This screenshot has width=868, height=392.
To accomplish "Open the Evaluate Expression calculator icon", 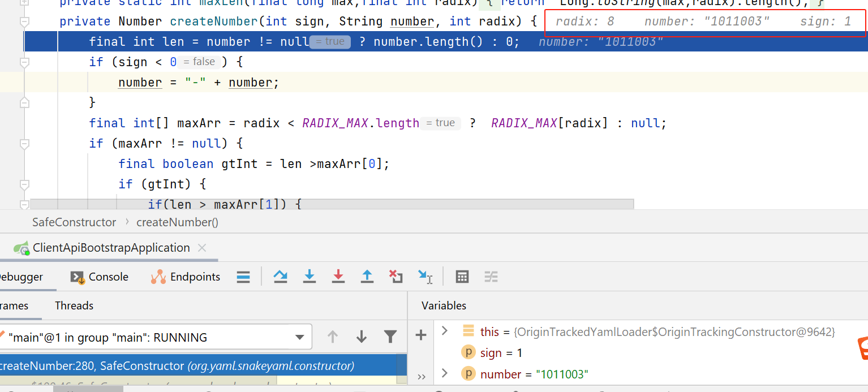I will pos(462,277).
